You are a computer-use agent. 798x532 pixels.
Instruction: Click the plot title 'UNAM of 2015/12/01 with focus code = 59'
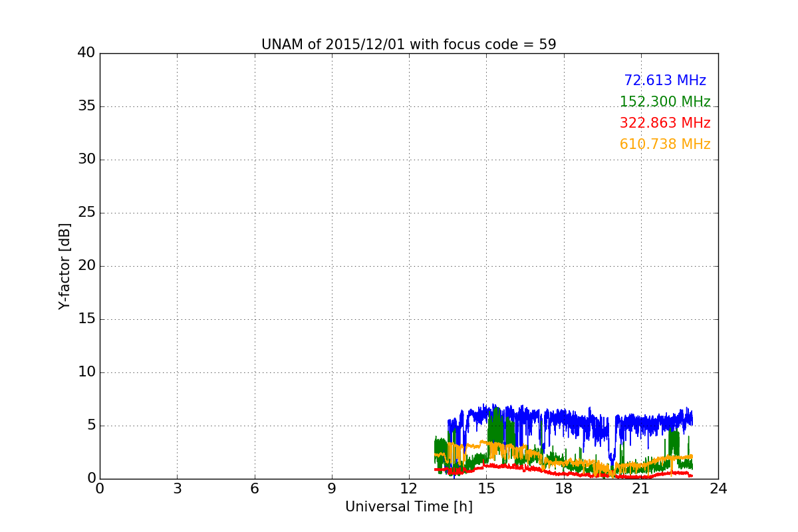click(x=409, y=45)
